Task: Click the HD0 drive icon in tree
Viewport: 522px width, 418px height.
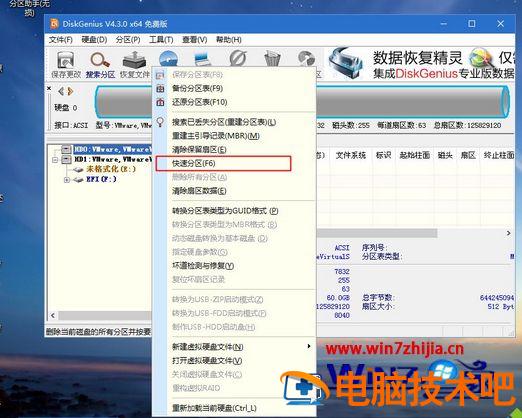Action: click(67, 149)
